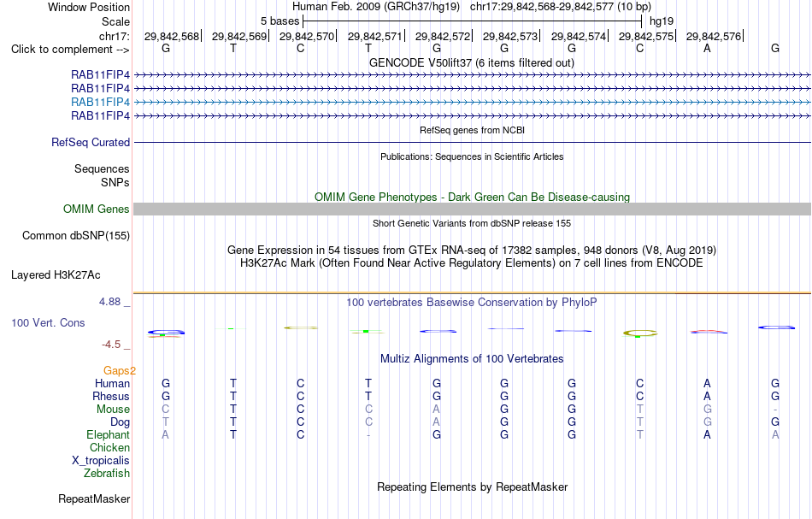The width and height of the screenshot is (812, 519).
Task: Click the red-blue PhyloP conservation glyph
Action: pyautogui.click(x=709, y=332)
